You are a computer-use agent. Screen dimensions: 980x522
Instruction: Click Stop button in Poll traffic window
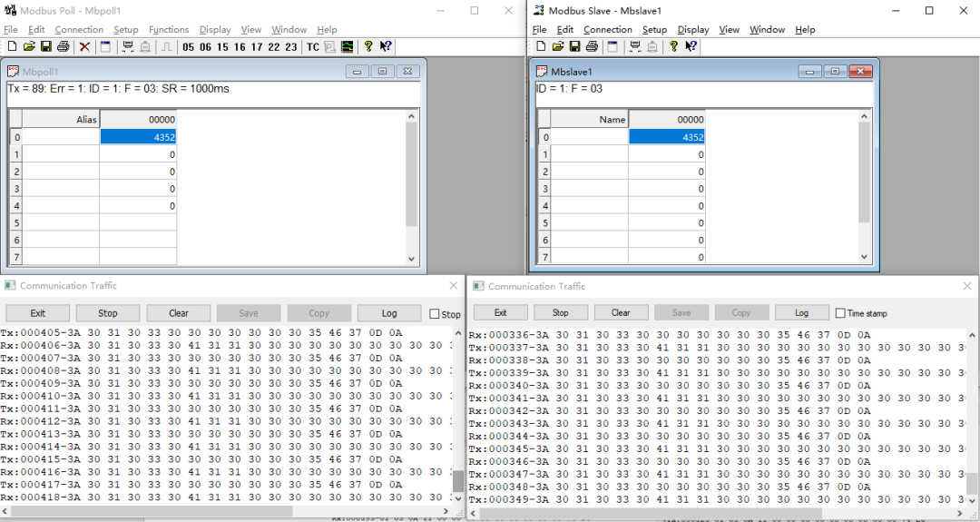coord(107,313)
